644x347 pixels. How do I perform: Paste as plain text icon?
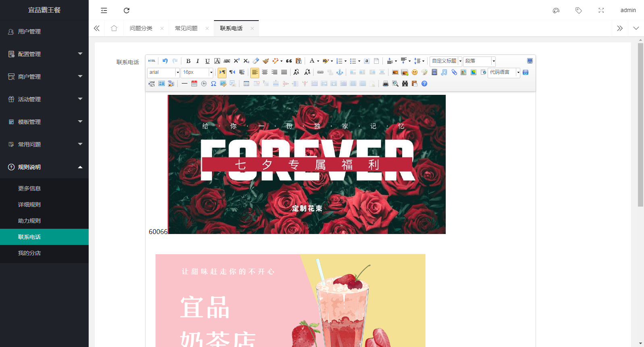[x=299, y=61]
